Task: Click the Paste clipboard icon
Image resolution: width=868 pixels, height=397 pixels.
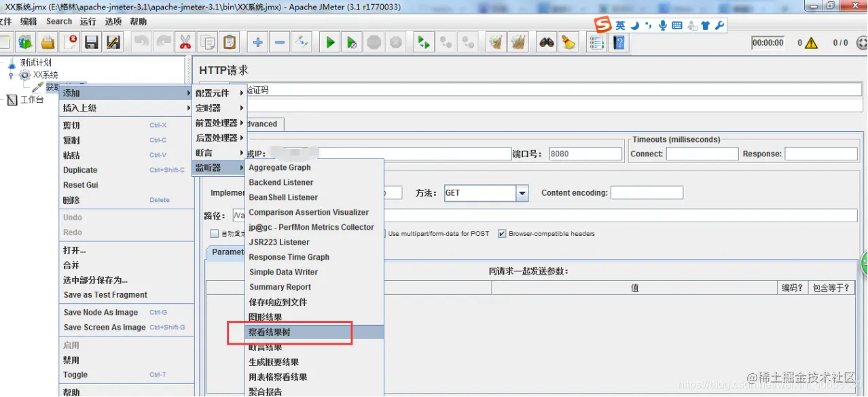Action: coord(230,42)
